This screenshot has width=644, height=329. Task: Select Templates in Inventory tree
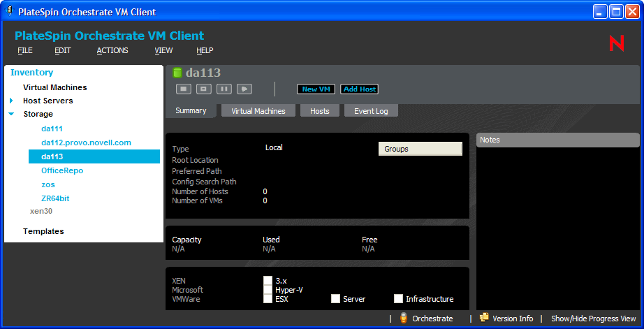pos(43,231)
